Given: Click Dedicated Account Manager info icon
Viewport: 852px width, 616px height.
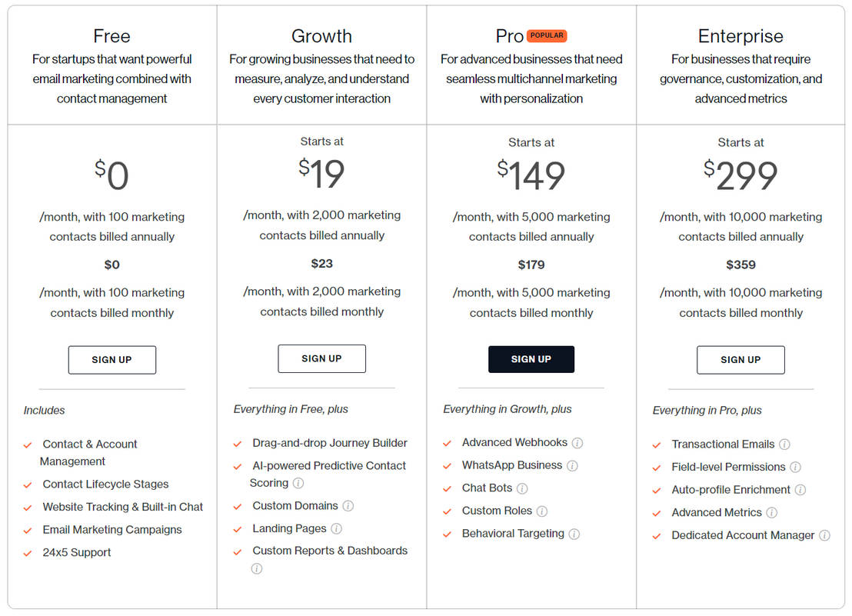Looking at the screenshot, I should (824, 536).
